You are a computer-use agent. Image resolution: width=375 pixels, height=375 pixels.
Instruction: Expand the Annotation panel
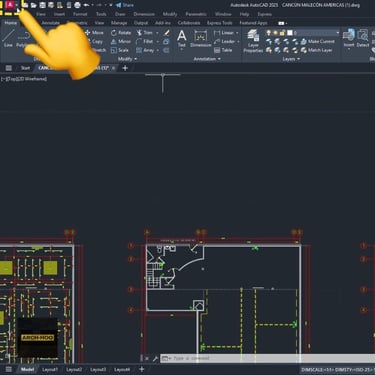coord(207,59)
